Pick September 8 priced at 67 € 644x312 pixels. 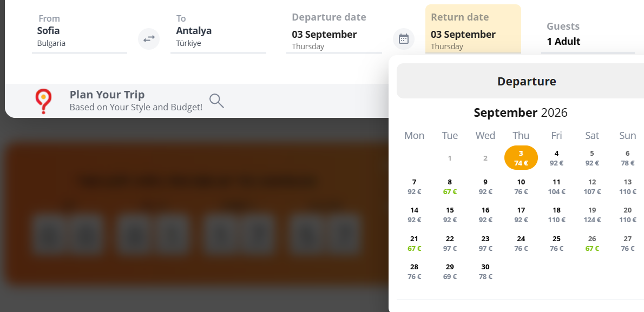point(450,187)
